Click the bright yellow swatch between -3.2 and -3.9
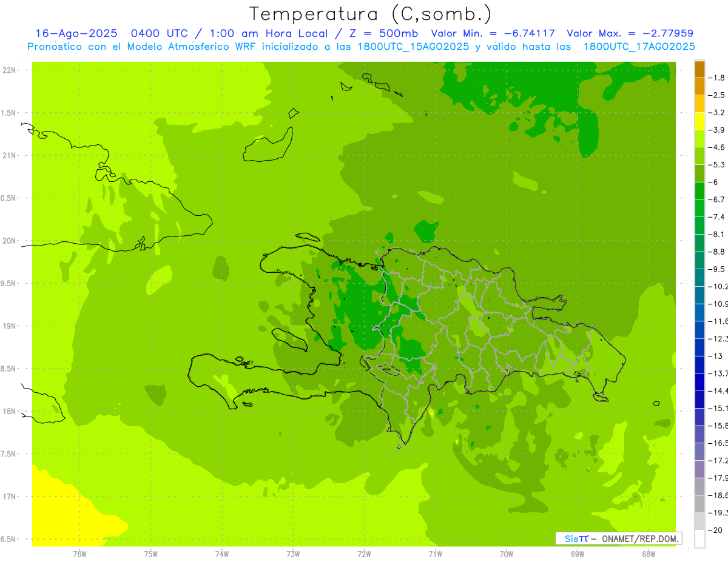Image resolution: width=728 pixels, height=562 pixels. pos(699,121)
